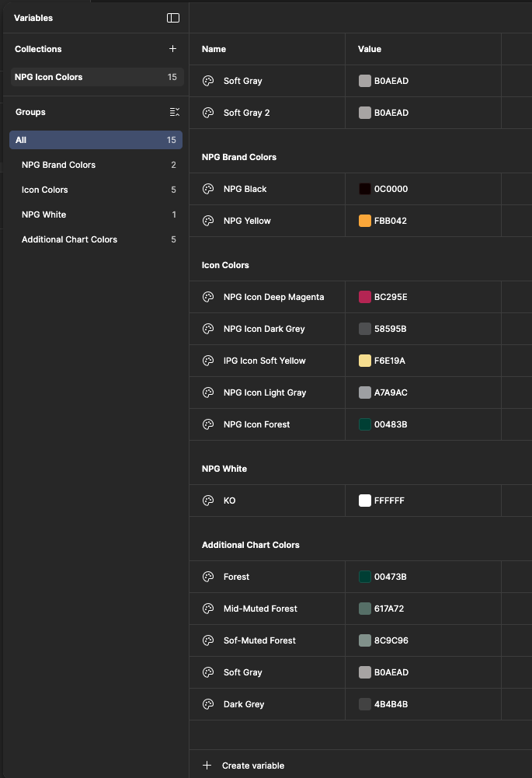Select the Dark Grey variable name

pyautogui.click(x=243, y=704)
